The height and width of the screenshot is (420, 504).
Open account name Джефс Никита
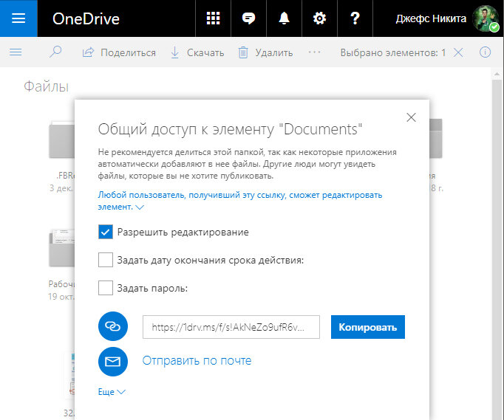click(431, 18)
